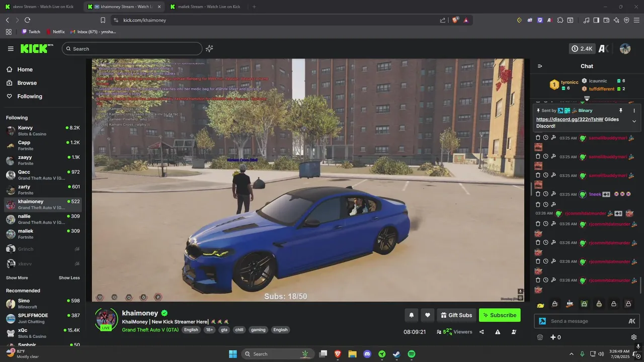Image resolution: width=644 pixels, height=362 pixels.
Task: Expand the gift leaderboard handle
Action: tap(587, 98)
